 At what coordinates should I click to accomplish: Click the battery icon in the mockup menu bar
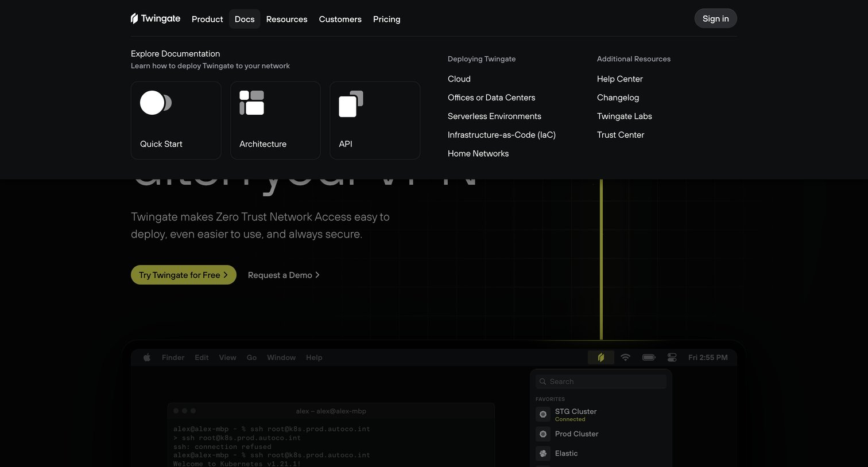point(649,357)
